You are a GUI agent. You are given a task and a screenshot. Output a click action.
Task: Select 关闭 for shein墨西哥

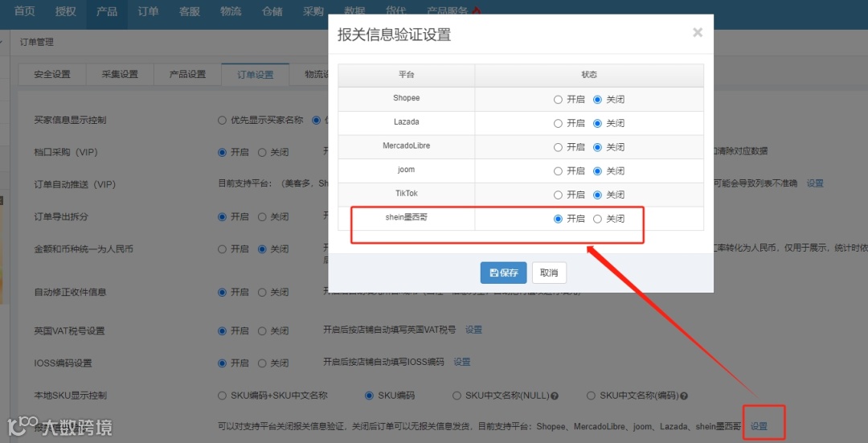(x=597, y=219)
